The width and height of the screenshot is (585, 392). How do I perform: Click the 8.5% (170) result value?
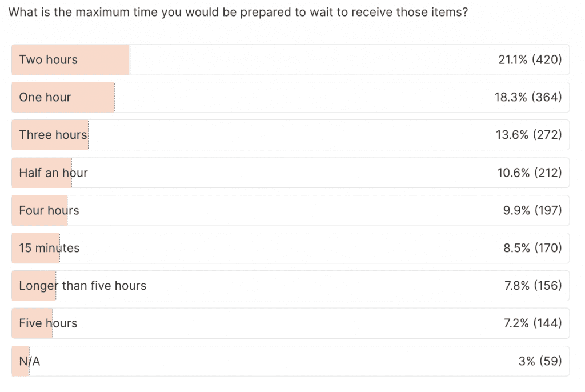pos(532,248)
